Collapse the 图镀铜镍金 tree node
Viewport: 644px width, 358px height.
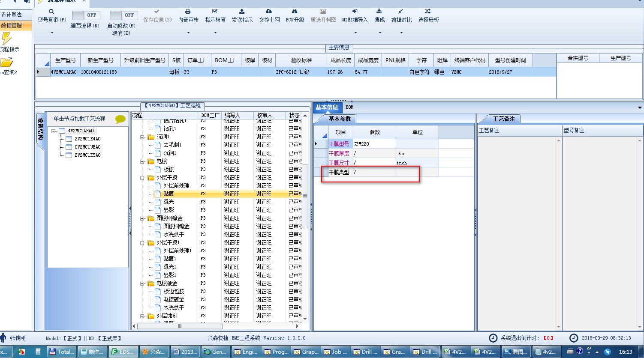[142, 218]
